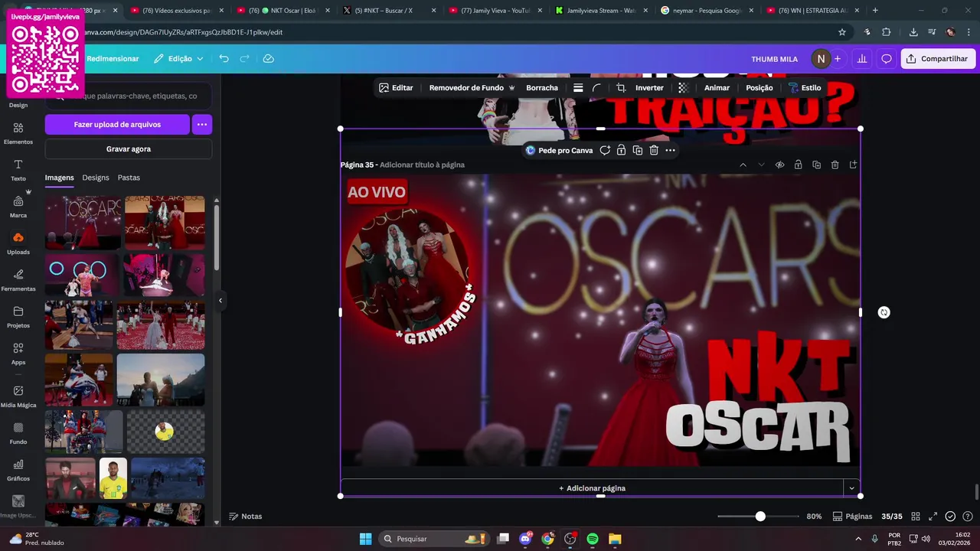Add comment icon in floating toolbar
980x551 pixels.
[605, 150]
